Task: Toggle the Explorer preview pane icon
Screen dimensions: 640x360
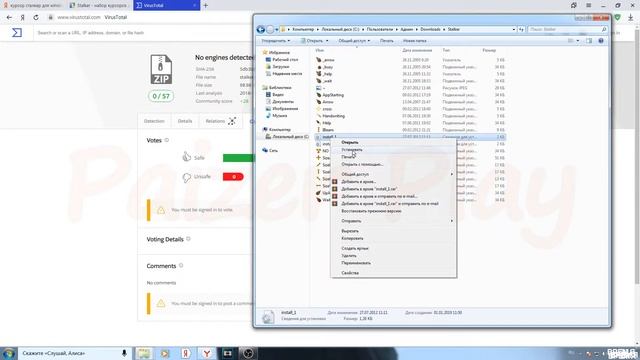Action: (x=589, y=41)
